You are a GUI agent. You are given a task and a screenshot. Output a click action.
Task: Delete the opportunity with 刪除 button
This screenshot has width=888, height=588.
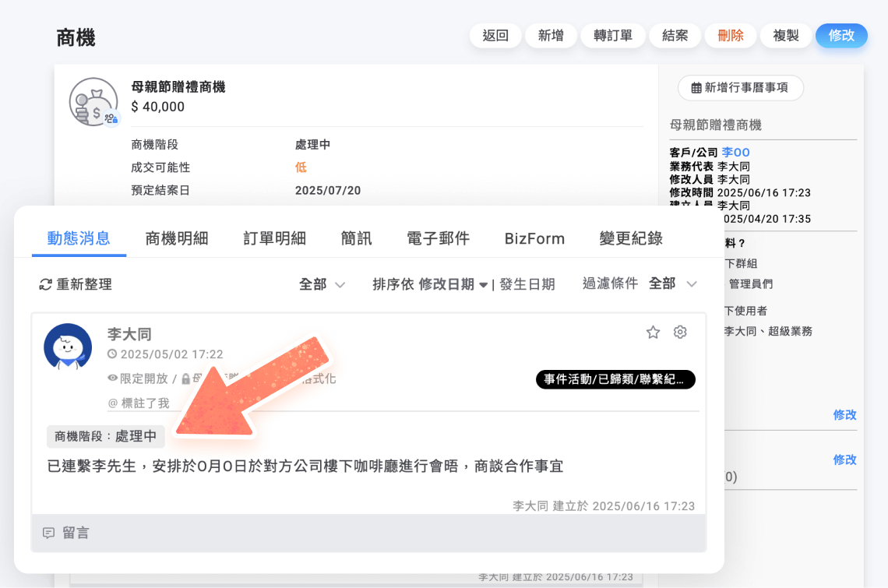point(731,36)
